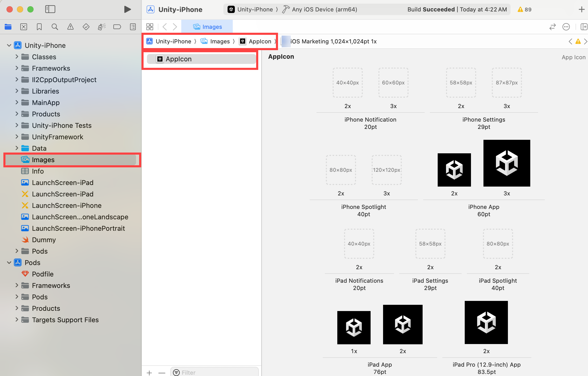This screenshot has width=588, height=376.
Task: Select the Images editor tab
Action: pyautogui.click(x=207, y=27)
